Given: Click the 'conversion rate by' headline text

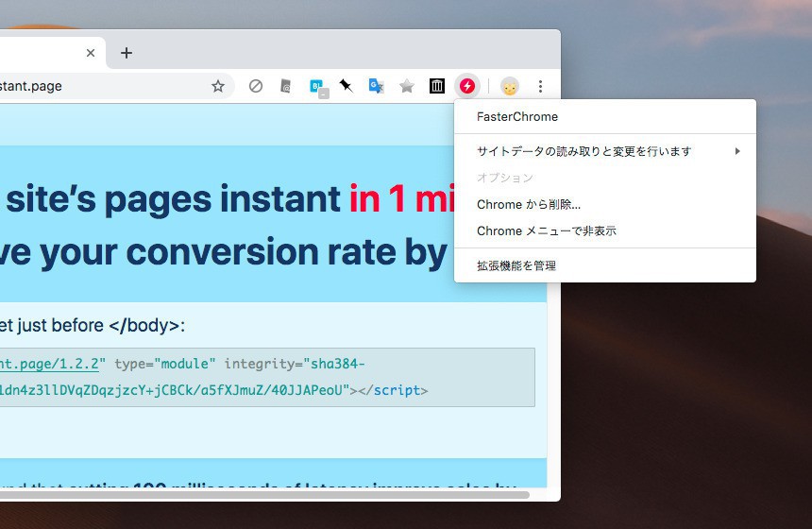Looking at the screenshot, I should 286,252.
